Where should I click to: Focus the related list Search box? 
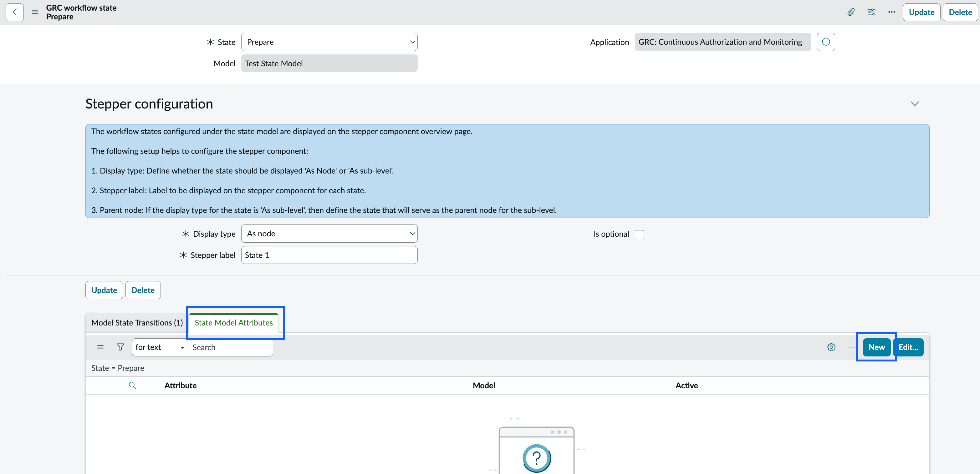[231, 347]
